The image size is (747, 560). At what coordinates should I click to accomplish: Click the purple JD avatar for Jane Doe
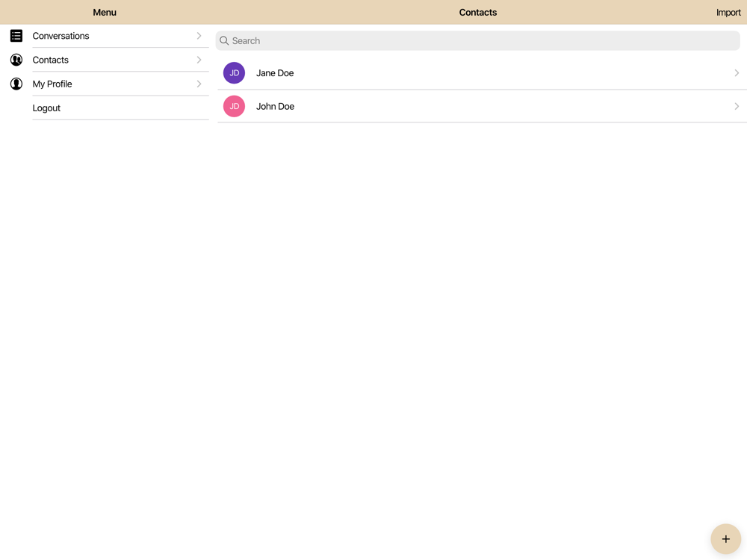234,73
